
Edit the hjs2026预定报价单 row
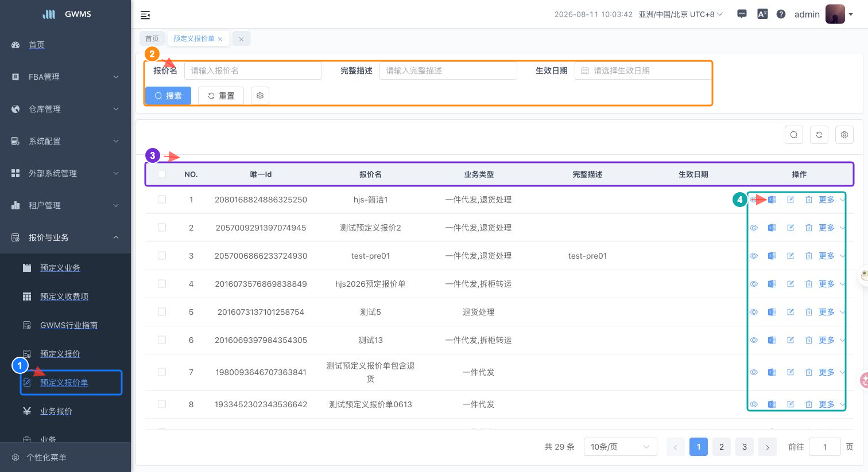(790, 284)
